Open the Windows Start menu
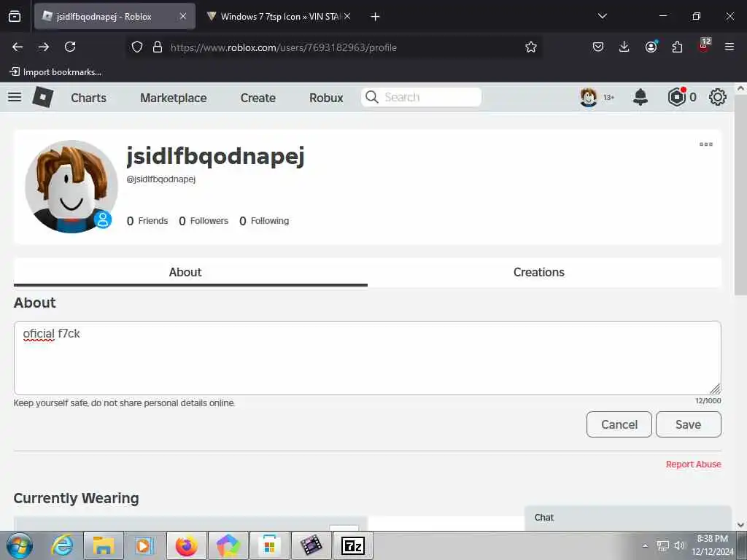747x560 pixels. [x=19, y=545]
